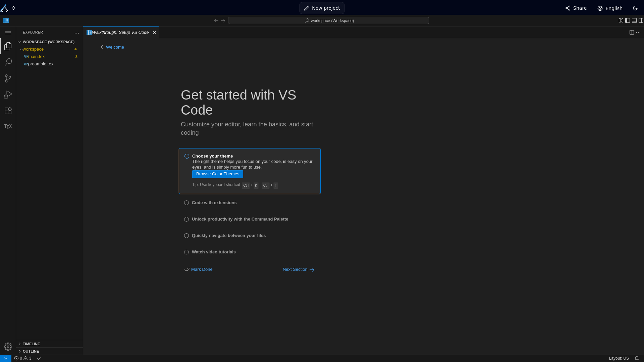Click New project button
Image resolution: width=644 pixels, height=362 pixels.
[x=322, y=8]
